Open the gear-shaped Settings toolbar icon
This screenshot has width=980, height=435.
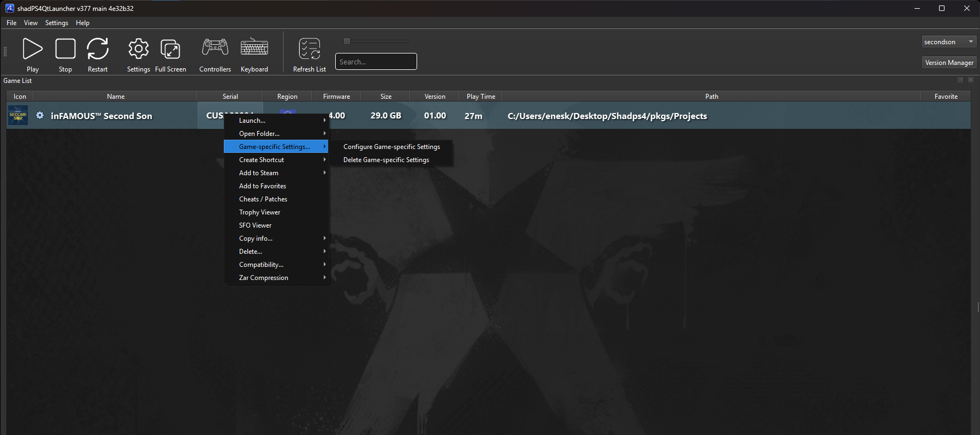(x=139, y=49)
